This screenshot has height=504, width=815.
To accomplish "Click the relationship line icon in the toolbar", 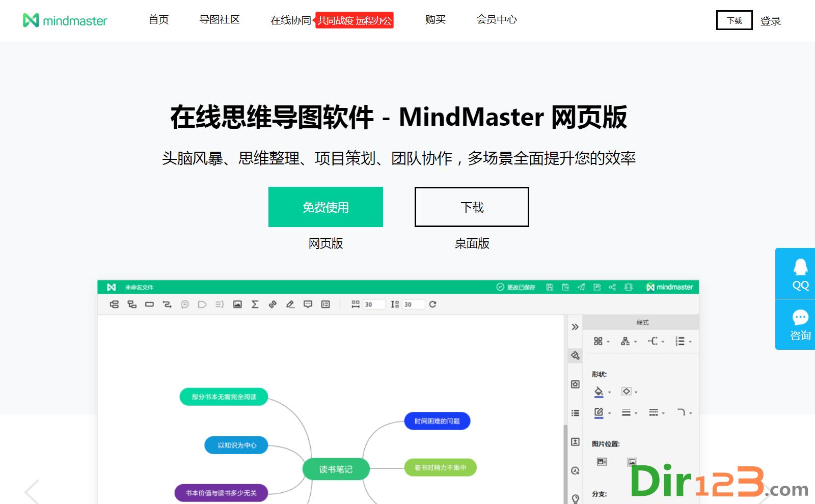I will (x=167, y=304).
